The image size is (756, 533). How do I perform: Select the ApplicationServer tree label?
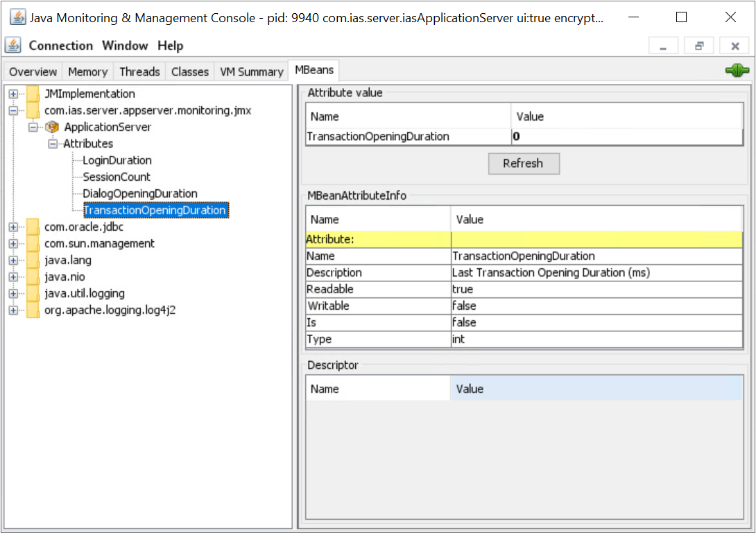[108, 128]
